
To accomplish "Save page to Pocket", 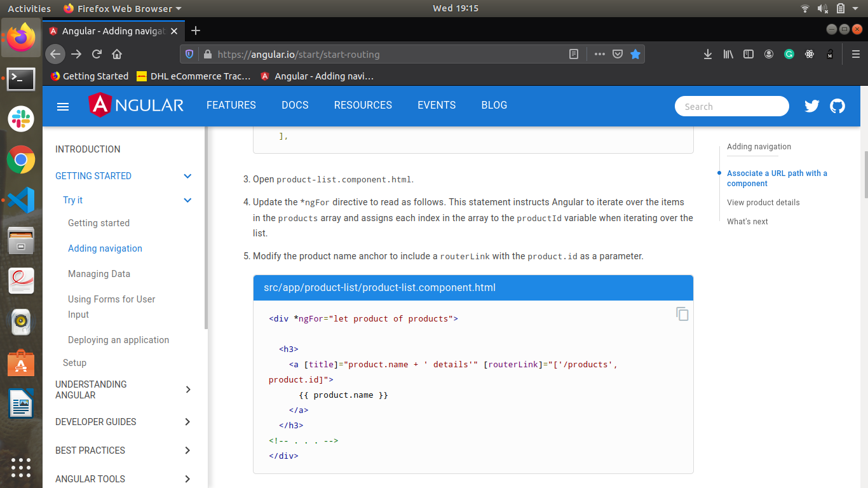I will click(x=617, y=54).
